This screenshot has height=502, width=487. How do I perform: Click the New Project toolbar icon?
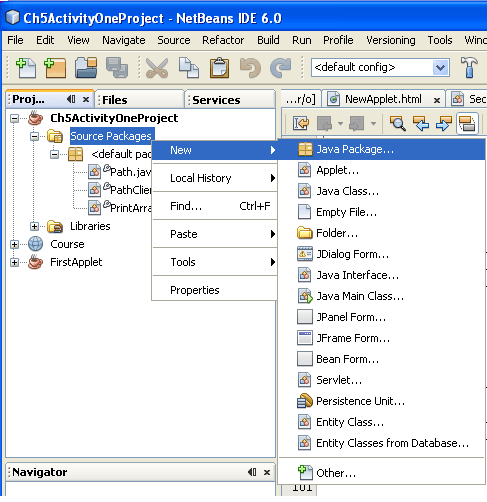coord(55,68)
